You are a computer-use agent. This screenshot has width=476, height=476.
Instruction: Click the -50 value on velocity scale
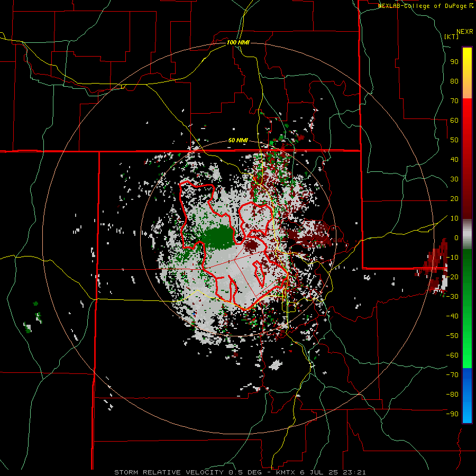coord(452,335)
